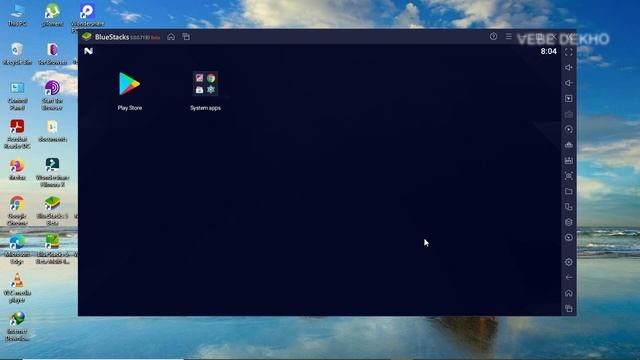Select the Microsoft Edge desktop shortcut
The height and width of the screenshot is (360, 640).
tap(17, 249)
